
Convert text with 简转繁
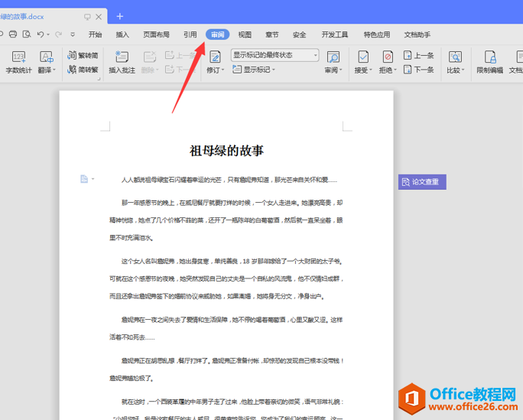pos(83,70)
